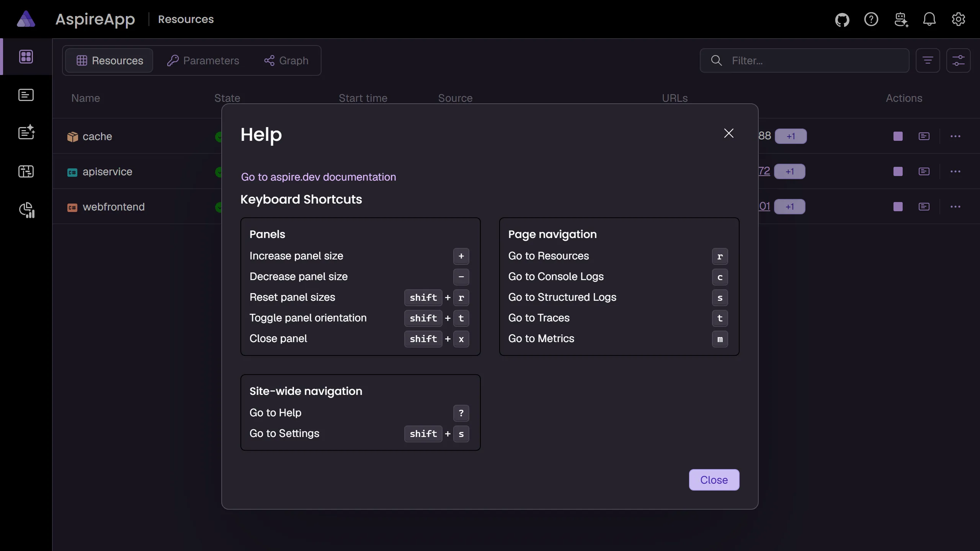Click the 'Go to Structured Logs' text
The width and height of the screenshot is (980, 551).
(562, 297)
